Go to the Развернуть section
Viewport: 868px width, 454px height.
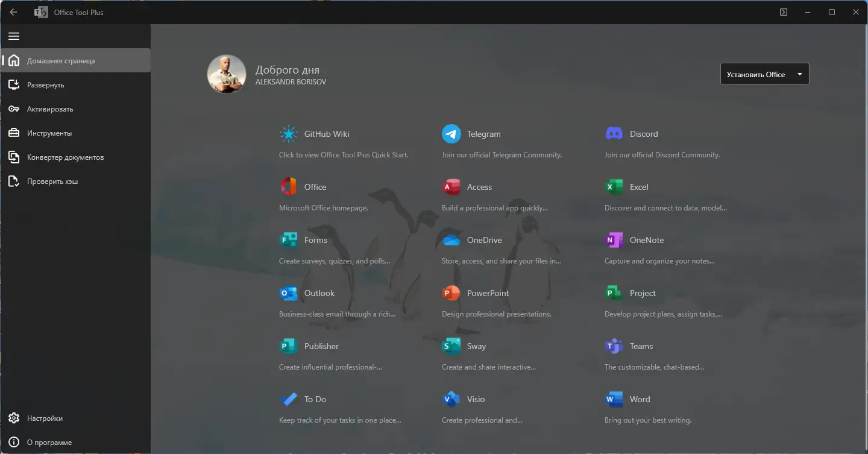click(x=75, y=84)
